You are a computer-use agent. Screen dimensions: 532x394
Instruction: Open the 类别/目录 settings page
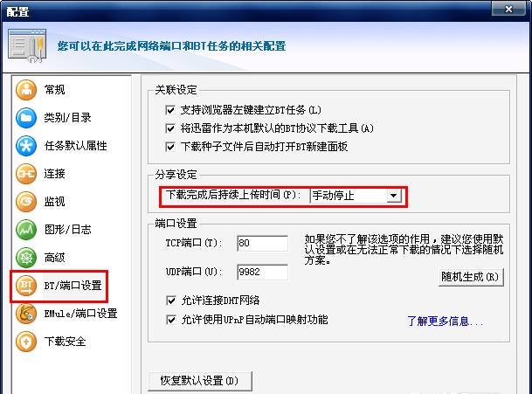67,118
